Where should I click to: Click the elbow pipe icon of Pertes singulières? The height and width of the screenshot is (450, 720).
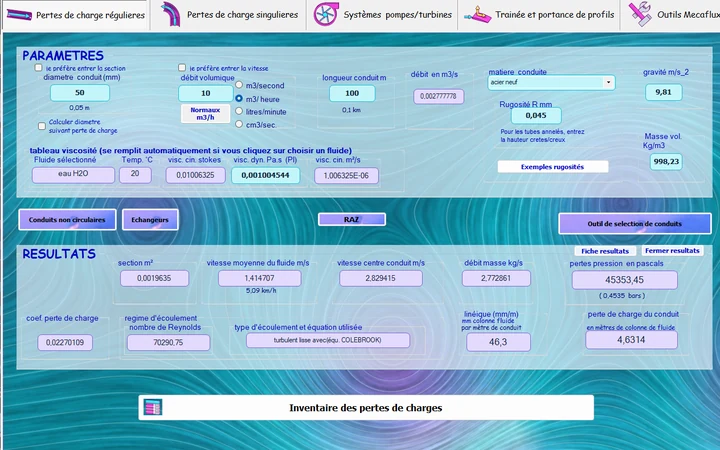point(171,14)
